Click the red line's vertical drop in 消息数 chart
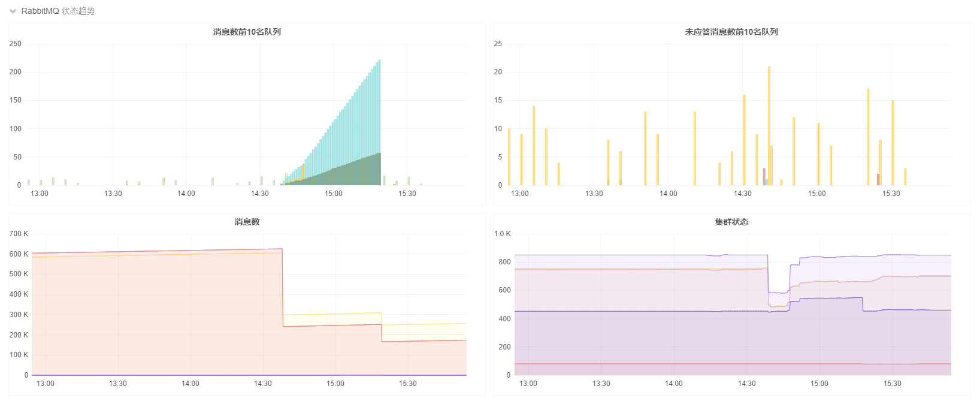The width and height of the screenshot is (980, 404). coord(283,288)
